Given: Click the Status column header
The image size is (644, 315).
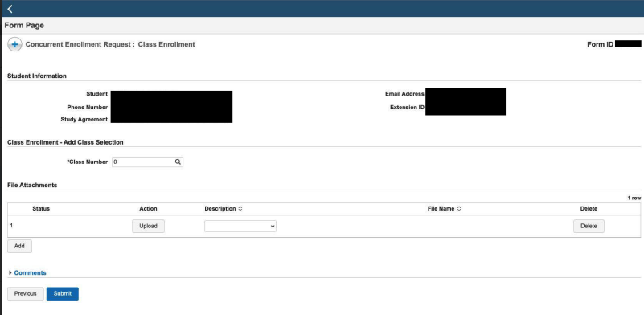Looking at the screenshot, I should click(41, 209).
